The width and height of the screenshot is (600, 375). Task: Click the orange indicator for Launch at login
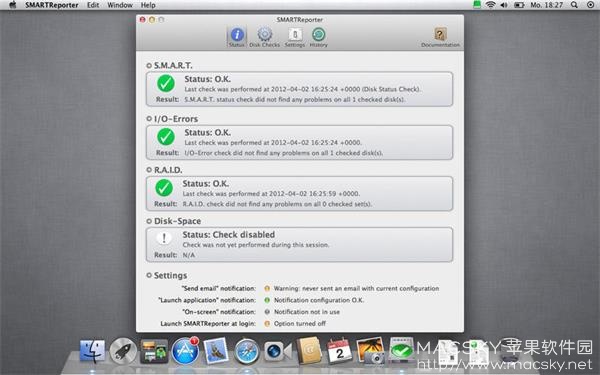[267, 324]
